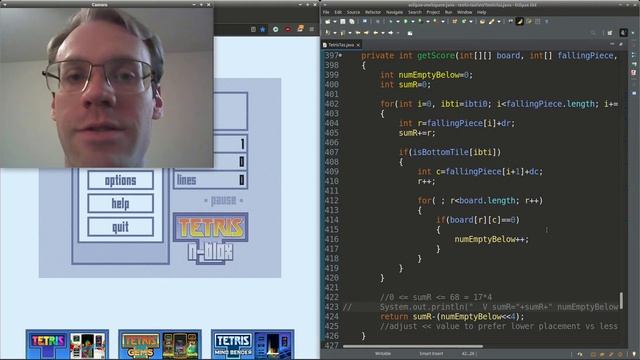The image size is (640, 360).
Task: Toggle the Word Wrap toolbar icon
Action: tap(529, 21)
